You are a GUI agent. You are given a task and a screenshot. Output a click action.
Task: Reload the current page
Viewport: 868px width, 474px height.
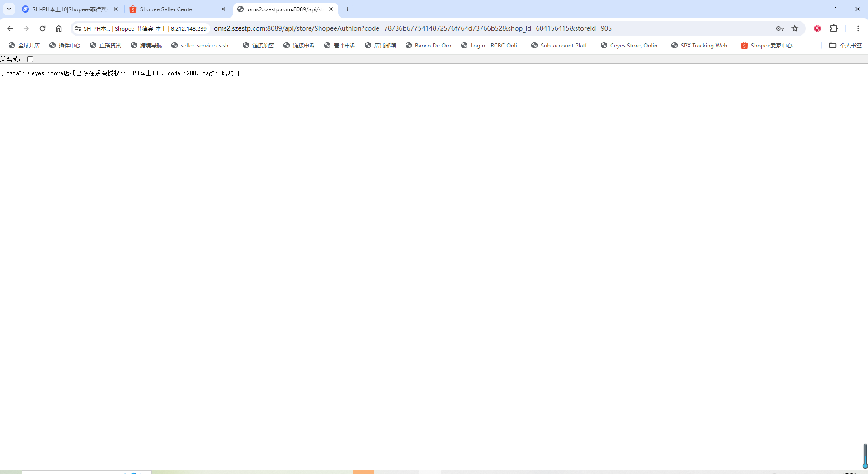point(42,28)
